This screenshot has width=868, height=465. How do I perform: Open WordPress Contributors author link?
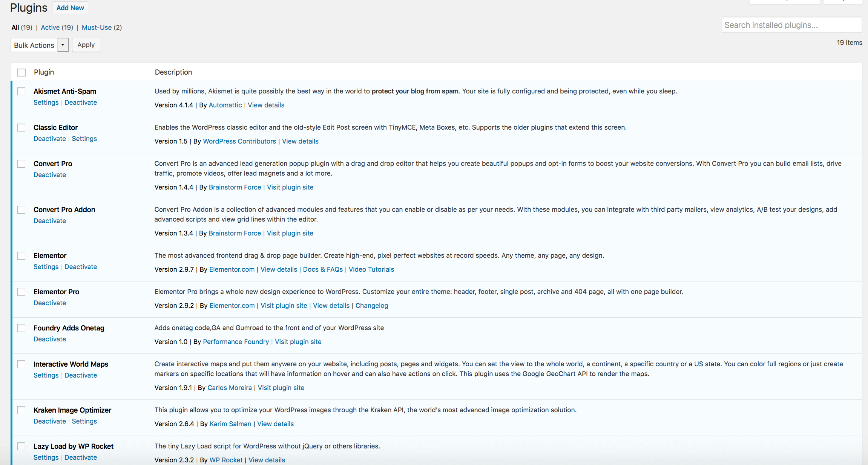coord(239,141)
